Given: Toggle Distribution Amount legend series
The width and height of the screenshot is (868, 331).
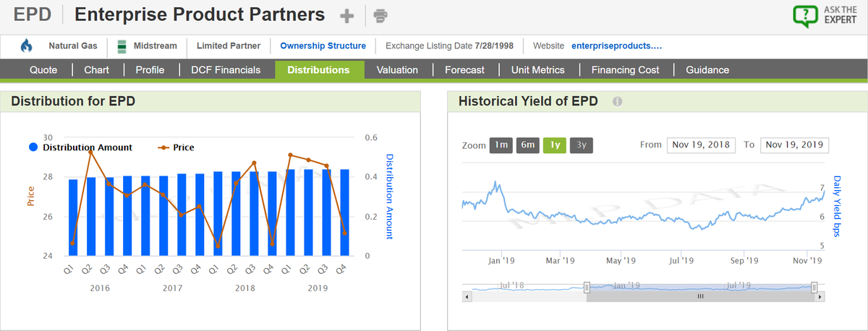Looking at the screenshot, I should pyautogui.click(x=80, y=147).
